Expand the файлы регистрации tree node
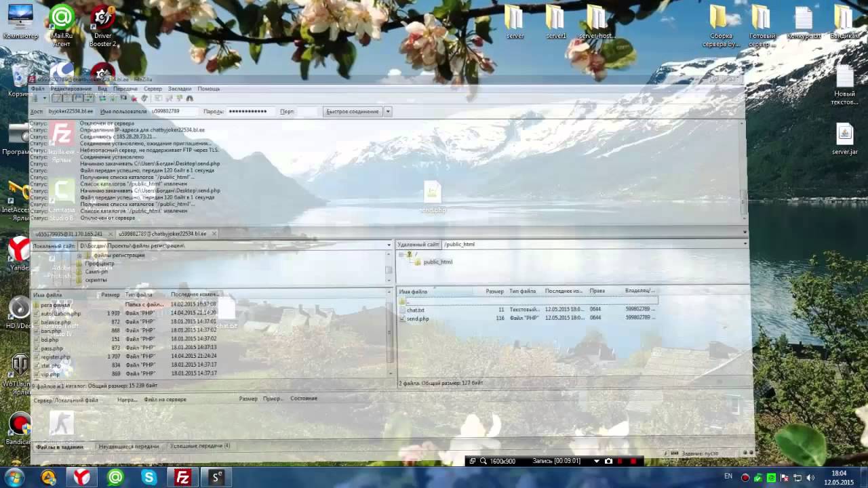868x488 pixels. [x=79, y=256]
